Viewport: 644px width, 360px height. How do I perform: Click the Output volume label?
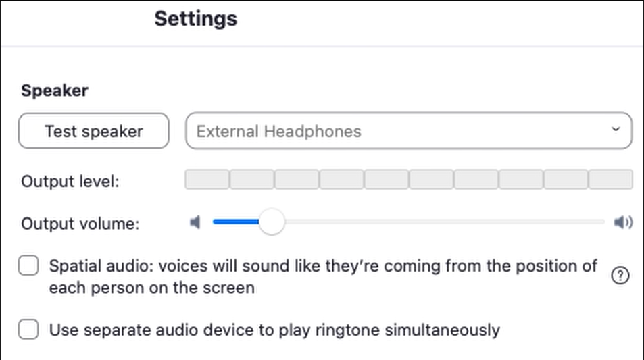[x=80, y=224]
